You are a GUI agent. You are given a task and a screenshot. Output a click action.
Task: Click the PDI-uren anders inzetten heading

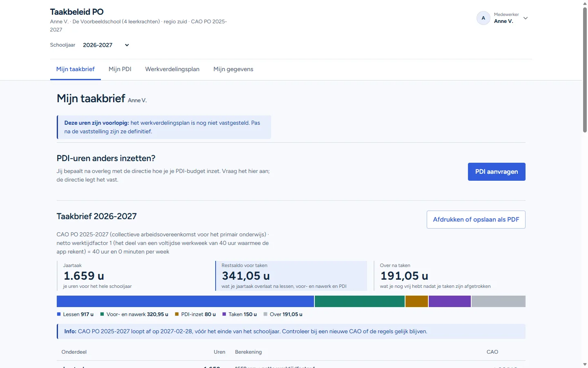(x=106, y=158)
